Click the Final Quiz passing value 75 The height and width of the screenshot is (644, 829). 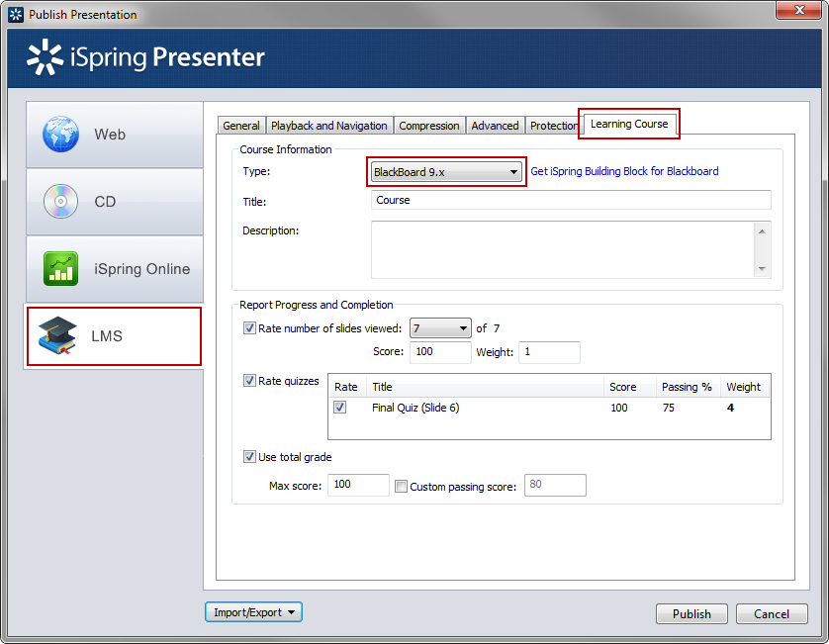point(669,408)
